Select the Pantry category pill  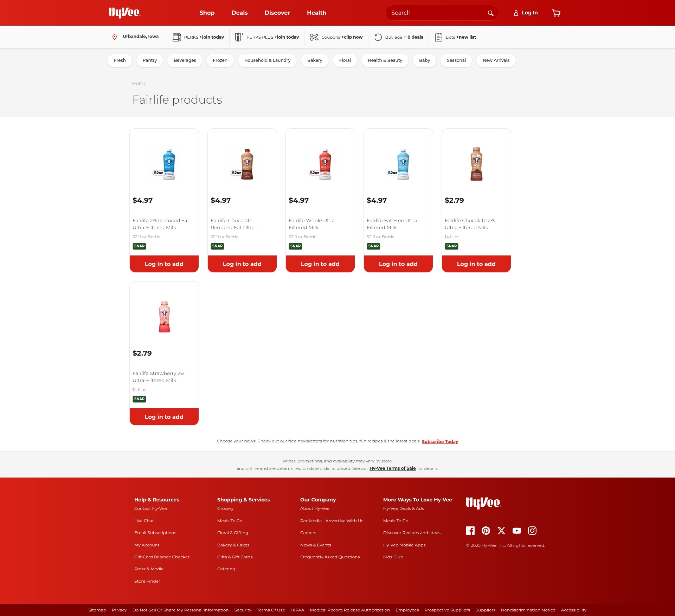(150, 60)
